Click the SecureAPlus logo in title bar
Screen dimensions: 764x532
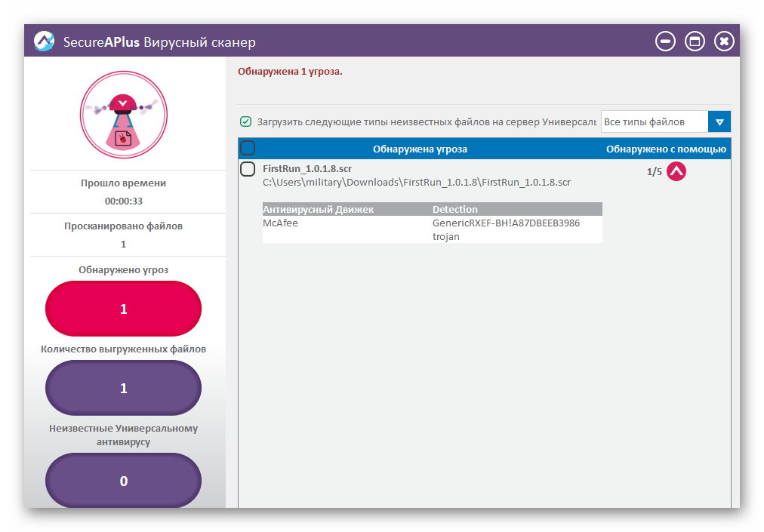(44, 42)
